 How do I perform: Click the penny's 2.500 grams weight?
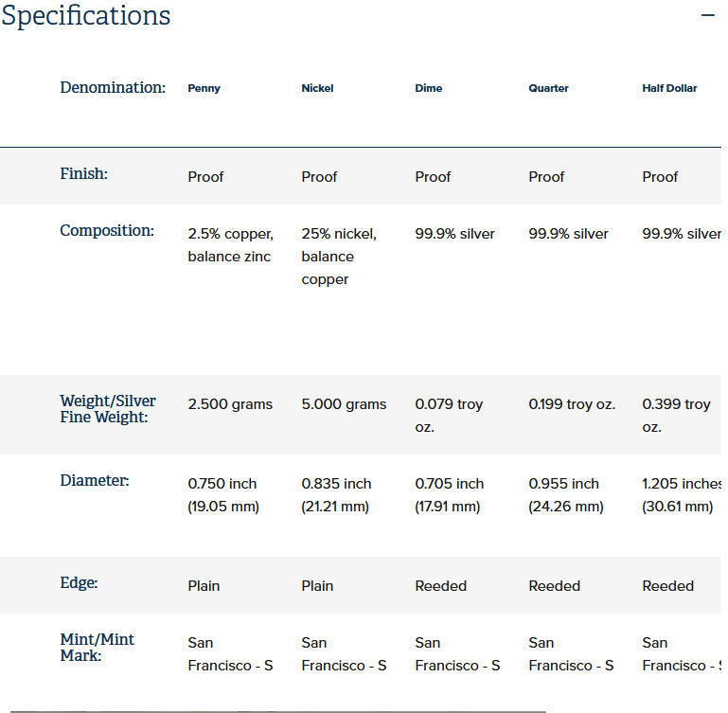[230, 404]
